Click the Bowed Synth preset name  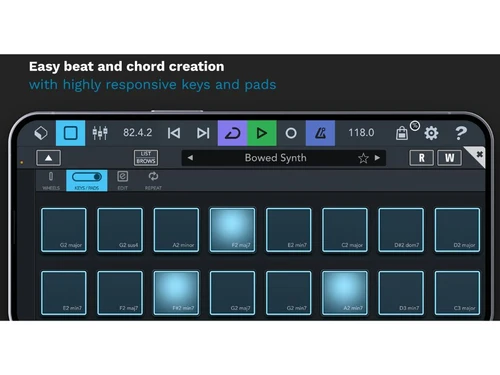click(x=275, y=158)
